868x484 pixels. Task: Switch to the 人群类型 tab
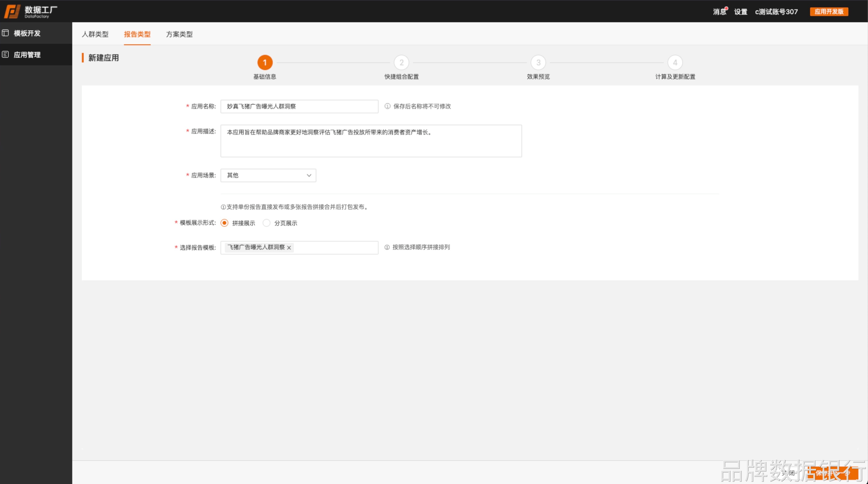coord(95,34)
